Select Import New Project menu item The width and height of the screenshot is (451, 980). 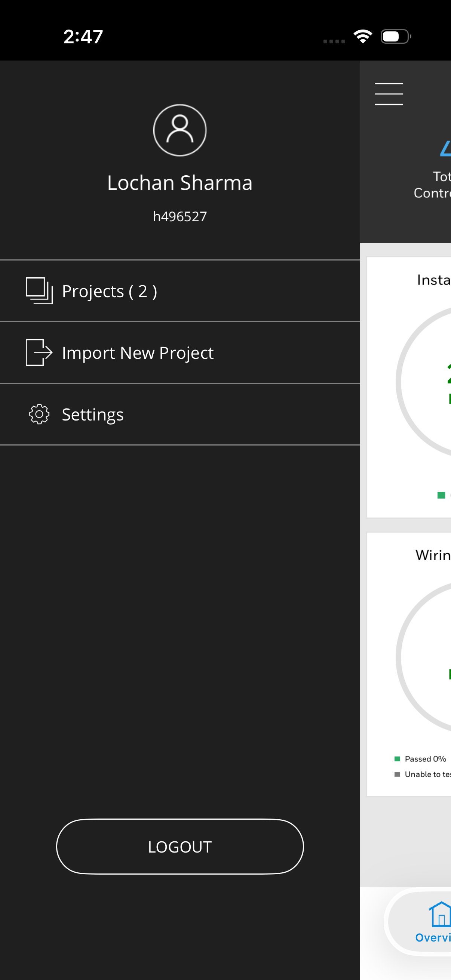coord(180,353)
